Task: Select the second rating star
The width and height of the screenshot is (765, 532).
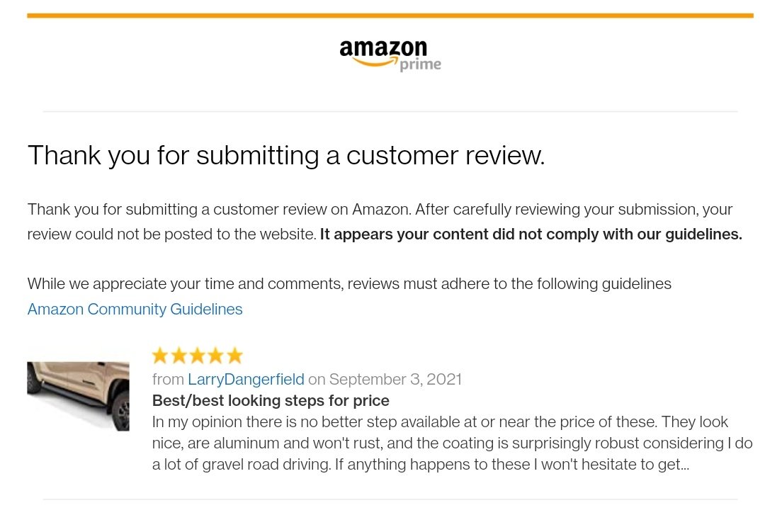Action: (x=178, y=356)
